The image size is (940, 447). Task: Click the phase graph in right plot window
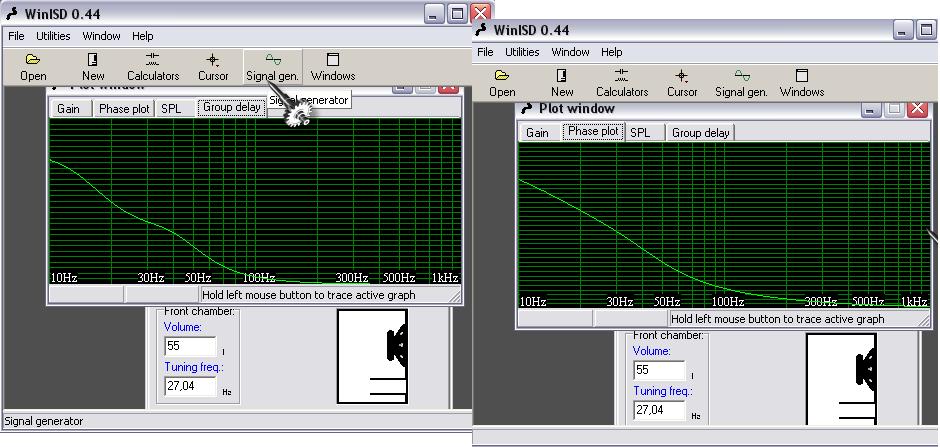(724, 225)
